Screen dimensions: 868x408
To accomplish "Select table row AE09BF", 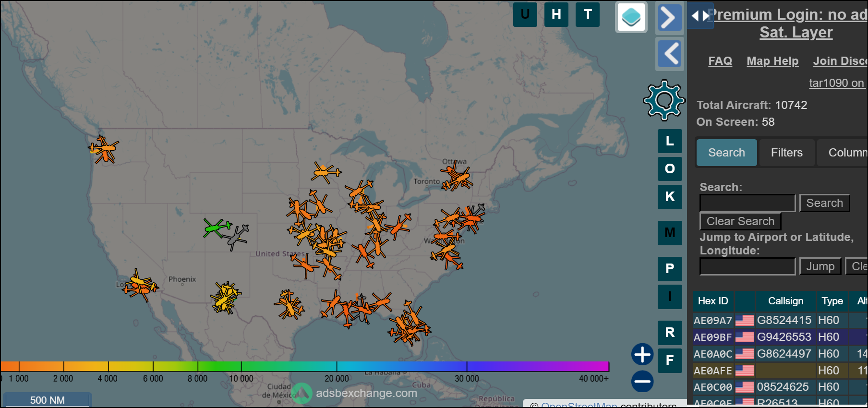I will click(780, 337).
